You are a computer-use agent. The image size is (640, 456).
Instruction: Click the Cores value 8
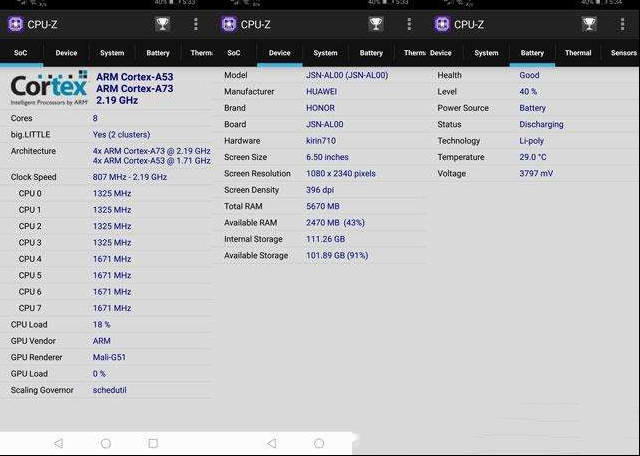[x=95, y=118]
